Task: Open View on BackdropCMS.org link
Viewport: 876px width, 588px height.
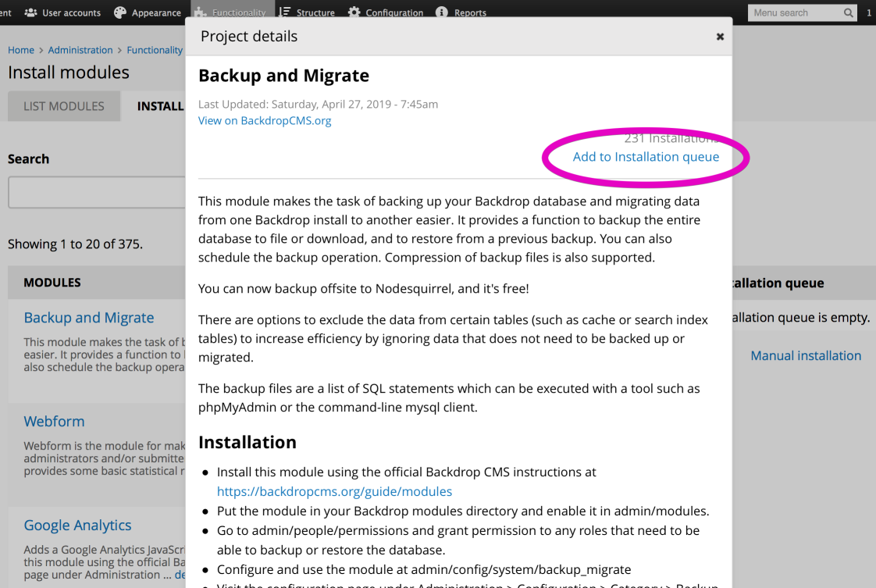Action: coord(265,120)
